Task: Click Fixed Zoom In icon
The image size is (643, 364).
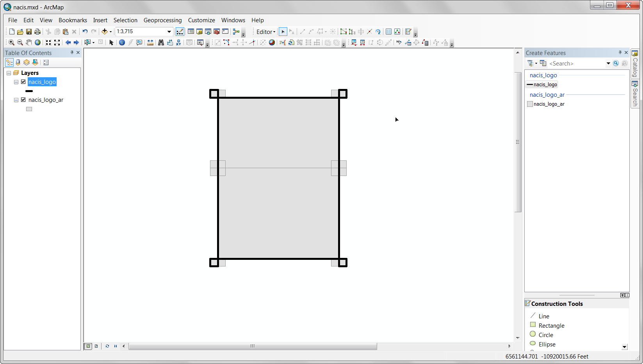Action: (x=48, y=43)
